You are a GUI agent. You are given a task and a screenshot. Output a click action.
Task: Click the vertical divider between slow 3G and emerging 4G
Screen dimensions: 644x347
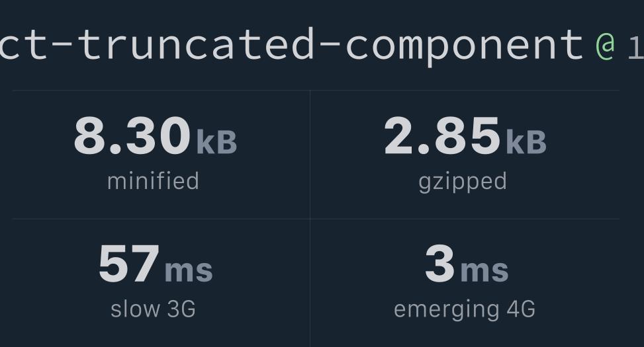(310, 283)
